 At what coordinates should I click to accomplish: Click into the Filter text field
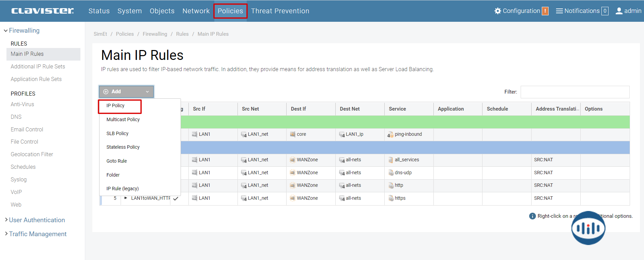point(575,92)
